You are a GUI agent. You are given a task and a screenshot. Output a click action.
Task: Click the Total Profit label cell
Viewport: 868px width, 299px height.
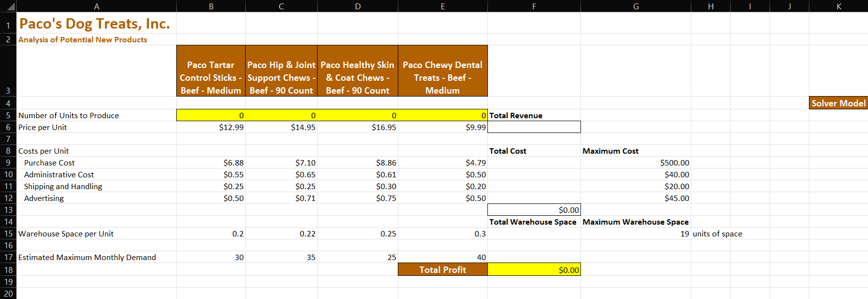(443, 269)
